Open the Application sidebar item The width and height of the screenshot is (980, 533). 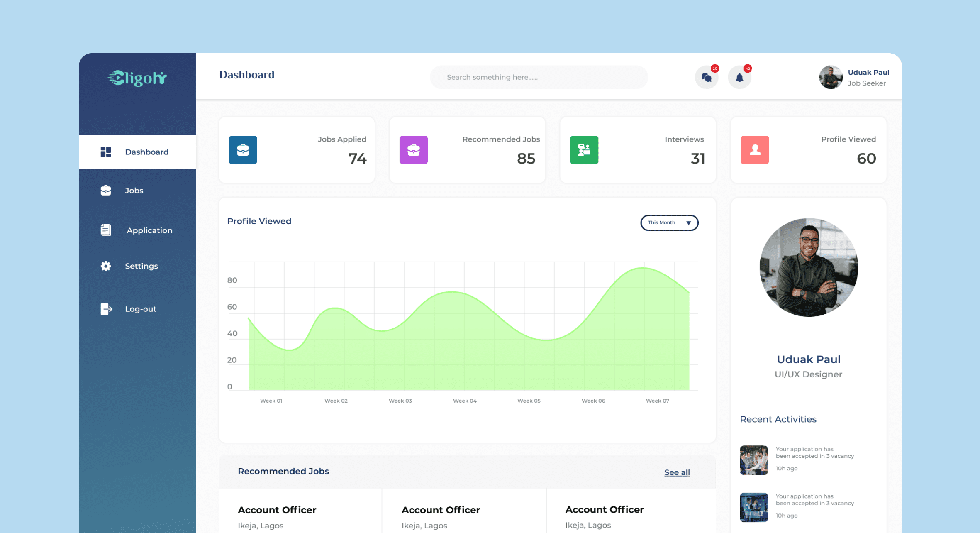(x=149, y=230)
